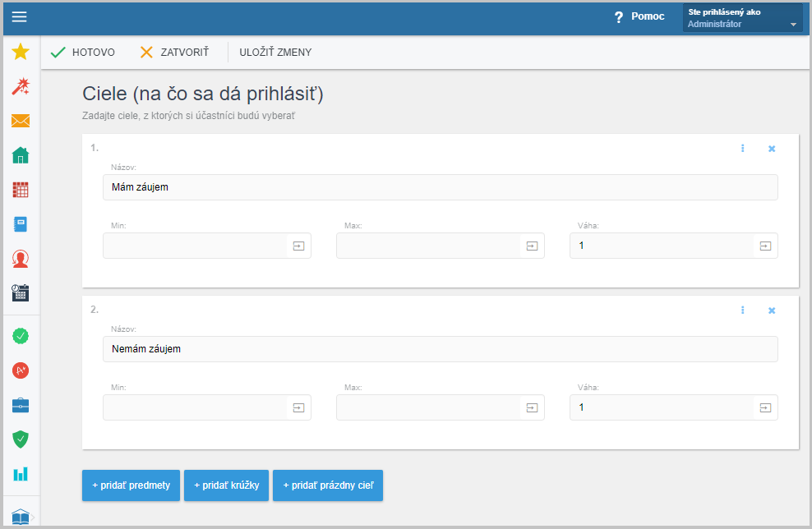Open the blue notebook icon in sidebar
Screen dimensions: 812x529
tap(21, 224)
